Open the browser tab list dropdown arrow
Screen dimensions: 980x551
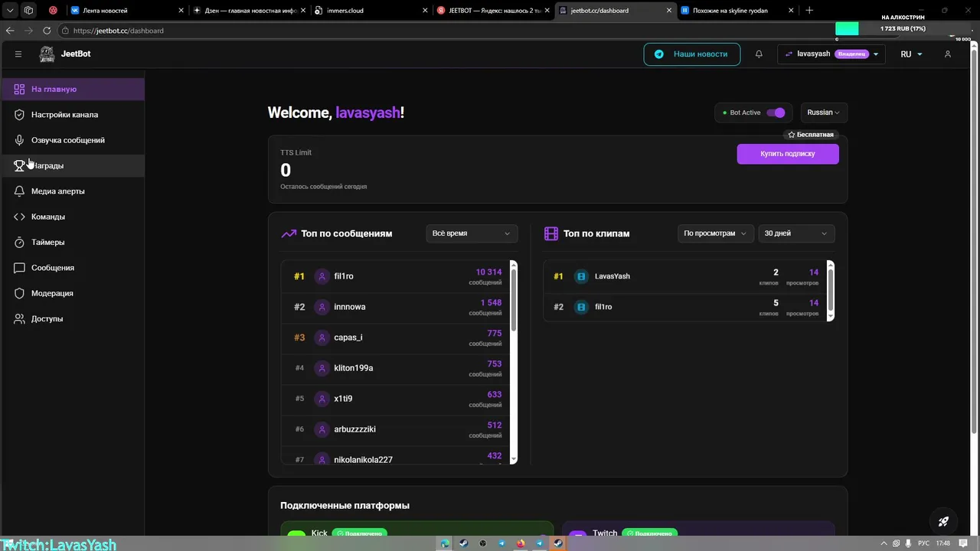click(x=10, y=11)
